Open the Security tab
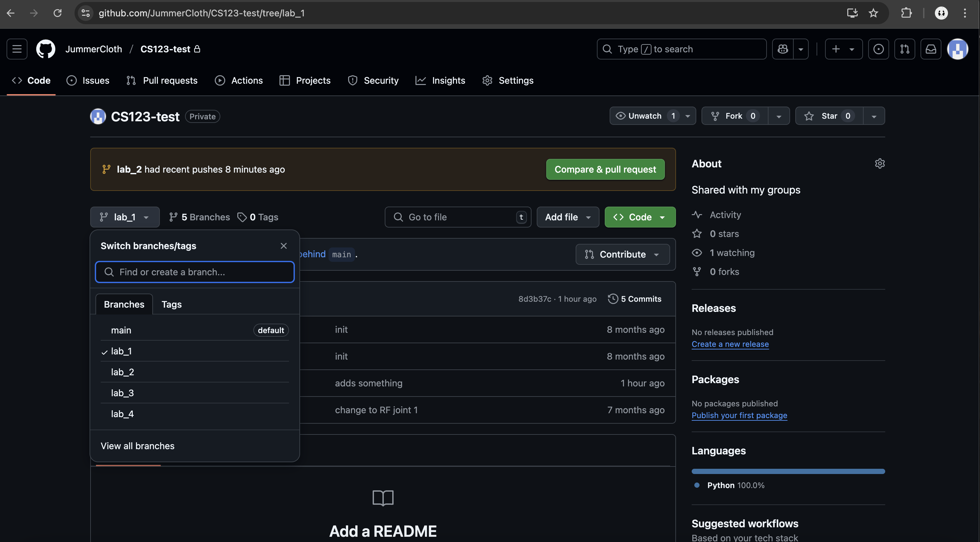Screen dimensions: 980x542 point(373,80)
